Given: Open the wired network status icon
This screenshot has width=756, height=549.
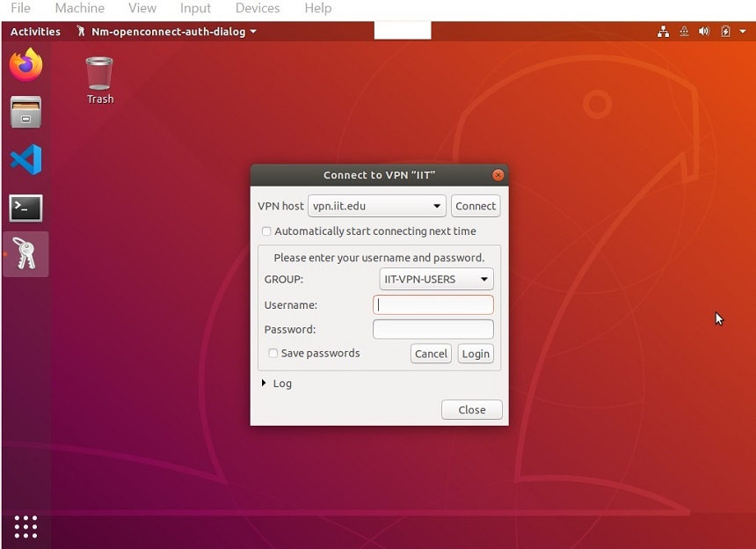Looking at the screenshot, I should (664, 32).
